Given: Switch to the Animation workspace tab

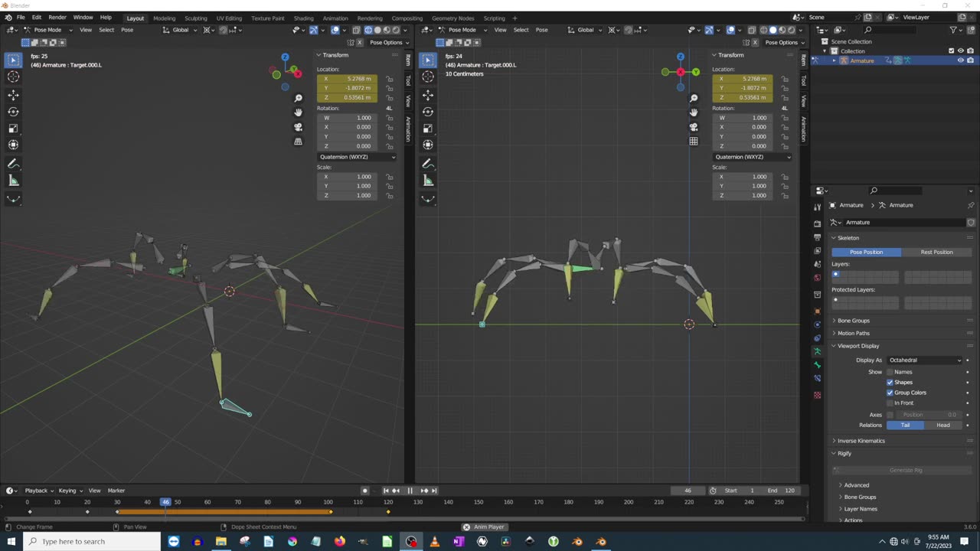Looking at the screenshot, I should 335,18.
